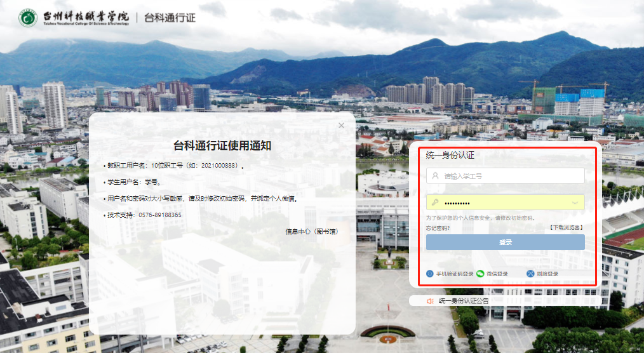Open the 【下载浏览器】 link
The width and height of the screenshot is (644, 353).
click(x=567, y=227)
